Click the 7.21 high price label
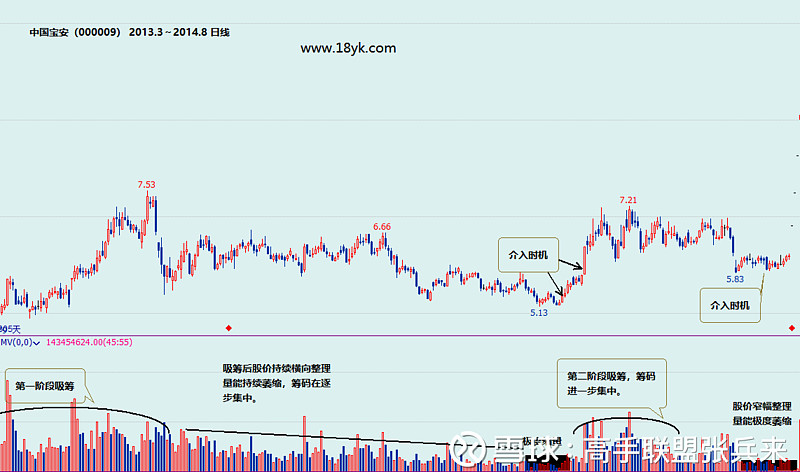 628,200
